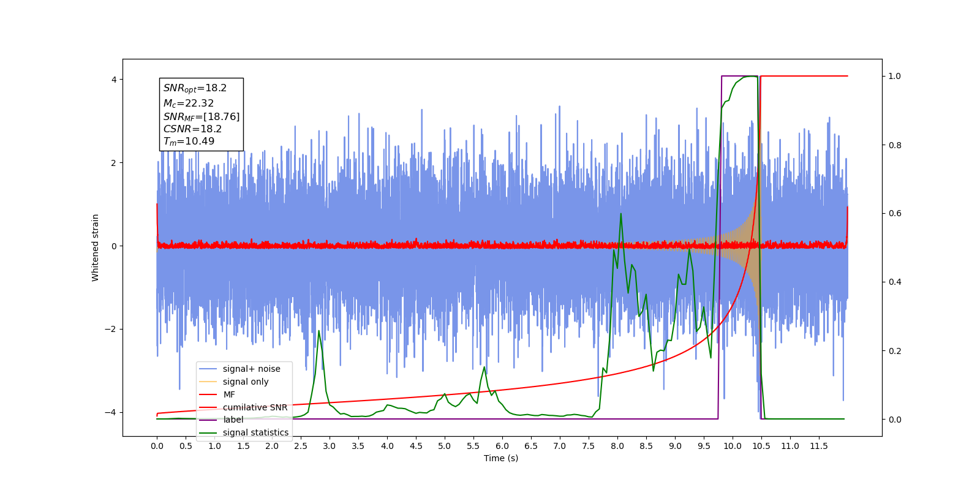Click the Tm=10.49 annotation text
This screenshot has height=490, width=980.
point(189,141)
